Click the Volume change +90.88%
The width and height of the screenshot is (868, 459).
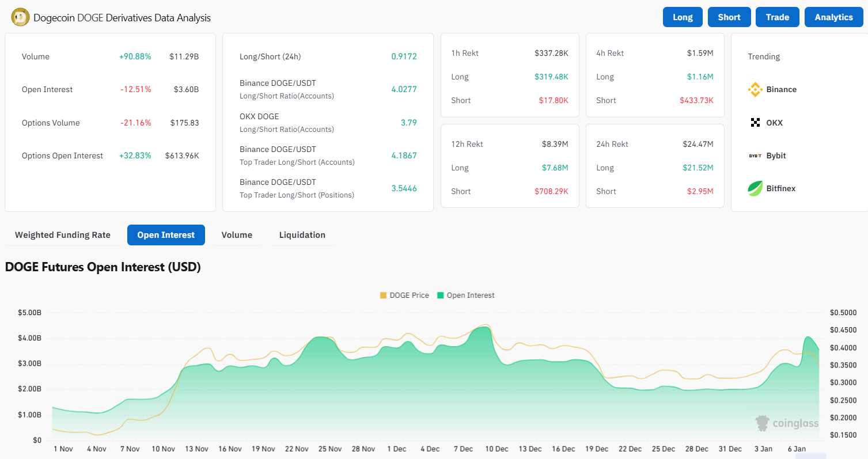(135, 56)
